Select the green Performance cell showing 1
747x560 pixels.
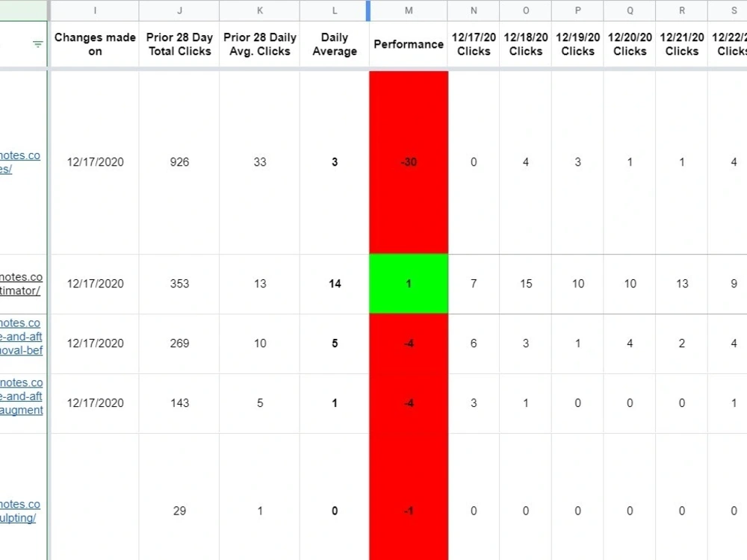coord(409,284)
